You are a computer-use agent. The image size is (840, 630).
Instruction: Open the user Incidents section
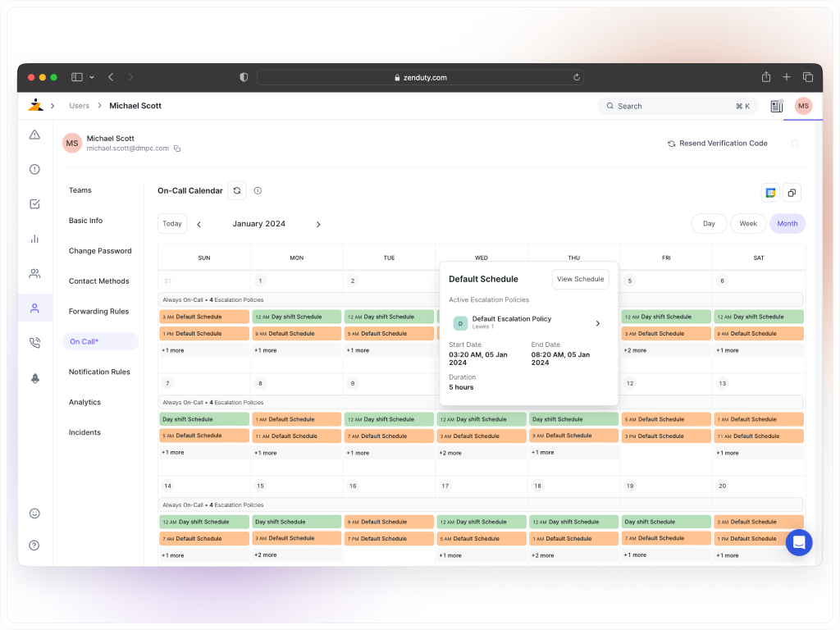(x=84, y=432)
